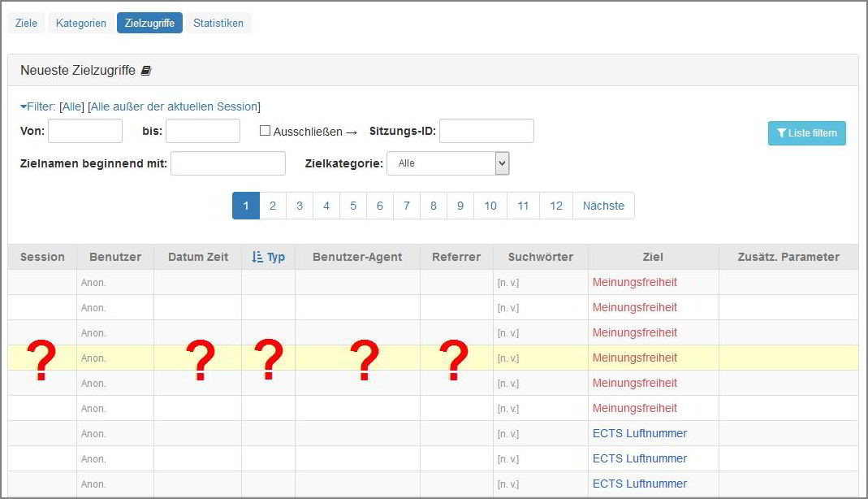Open the book icon beside Neueste Zielzugriffe
Viewport: 868px width, 499px height.
146,71
